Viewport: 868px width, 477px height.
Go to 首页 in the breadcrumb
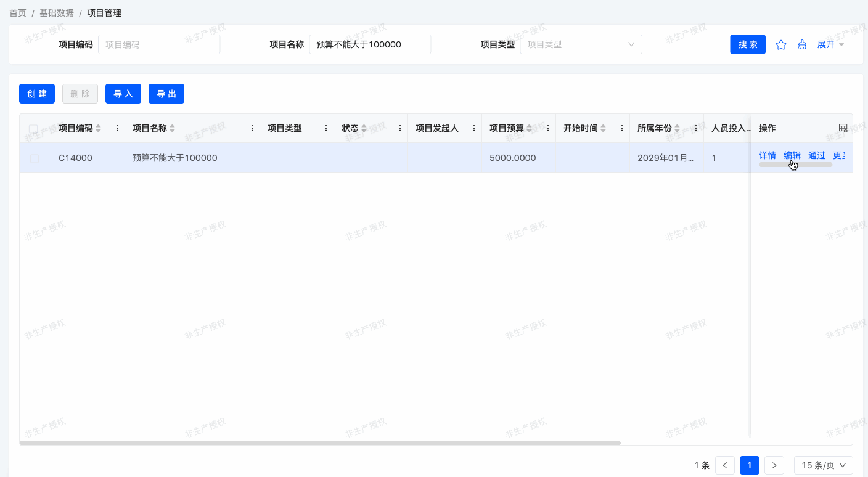tap(18, 13)
